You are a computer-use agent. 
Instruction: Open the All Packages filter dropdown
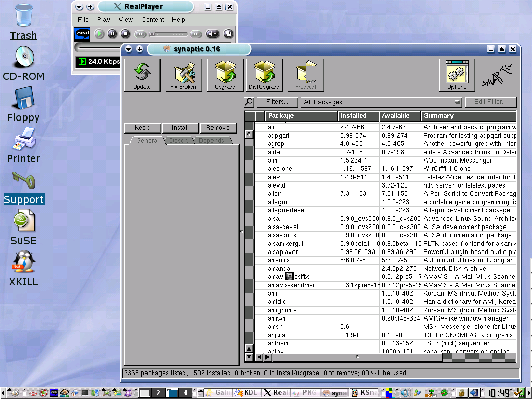(382, 102)
